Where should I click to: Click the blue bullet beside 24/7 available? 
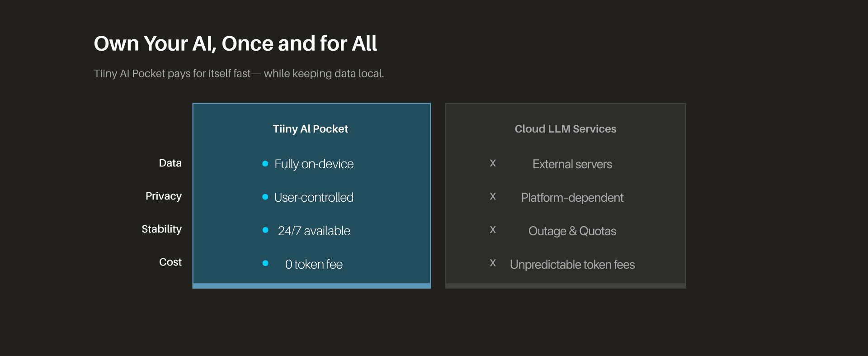265,230
